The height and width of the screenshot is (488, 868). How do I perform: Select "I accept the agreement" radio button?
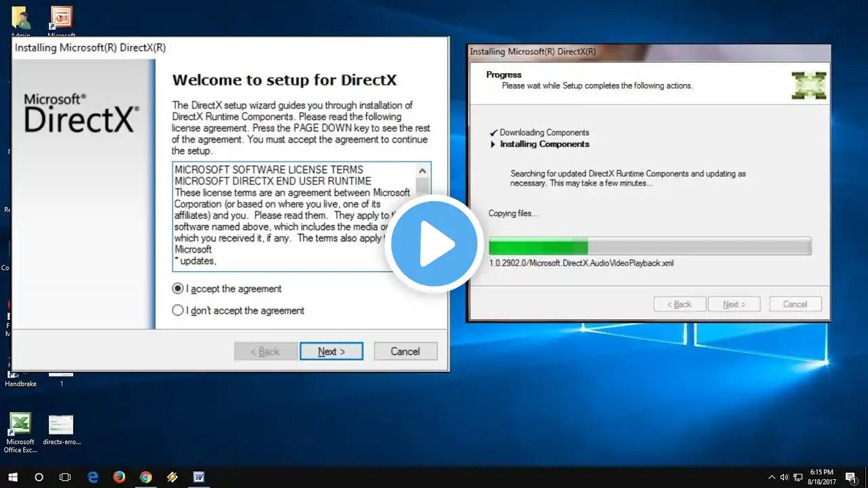pyautogui.click(x=178, y=289)
